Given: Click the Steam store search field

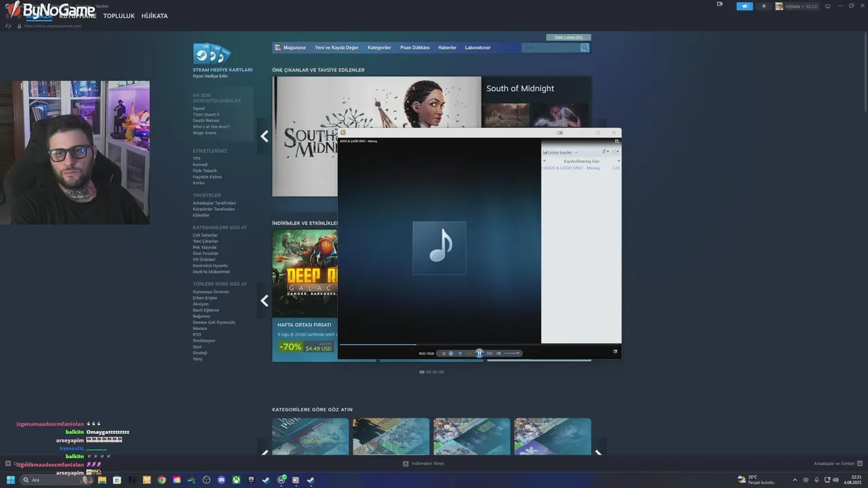Looking at the screenshot, I should [x=551, y=47].
